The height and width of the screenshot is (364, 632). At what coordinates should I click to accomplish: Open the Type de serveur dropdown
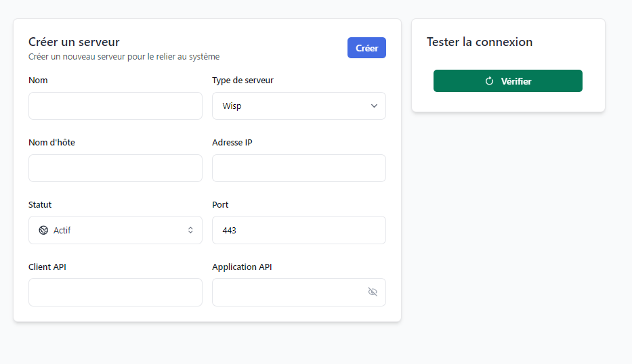click(298, 106)
